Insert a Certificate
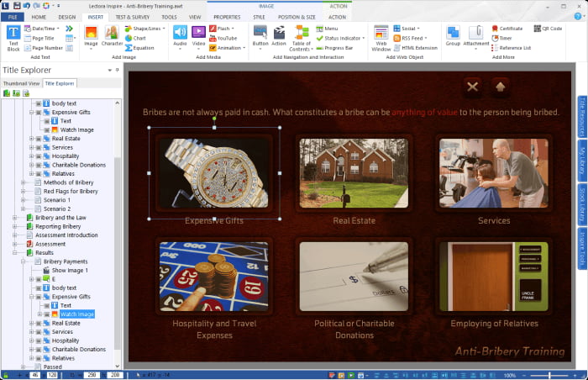This screenshot has height=380, width=588. (507, 29)
